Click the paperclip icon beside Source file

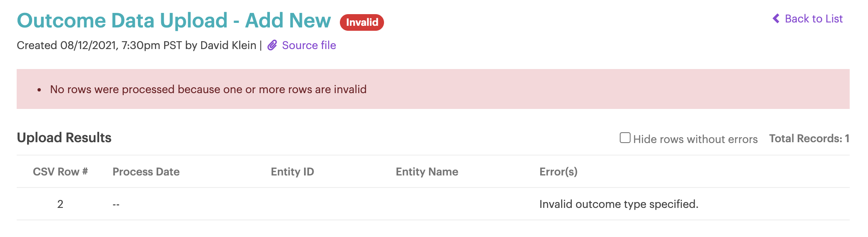coord(272,45)
